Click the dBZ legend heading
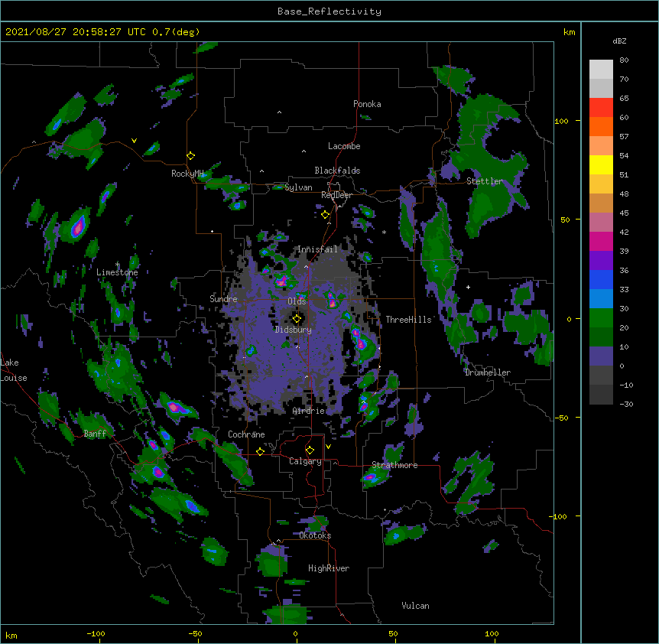The height and width of the screenshot is (644, 659). click(619, 41)
